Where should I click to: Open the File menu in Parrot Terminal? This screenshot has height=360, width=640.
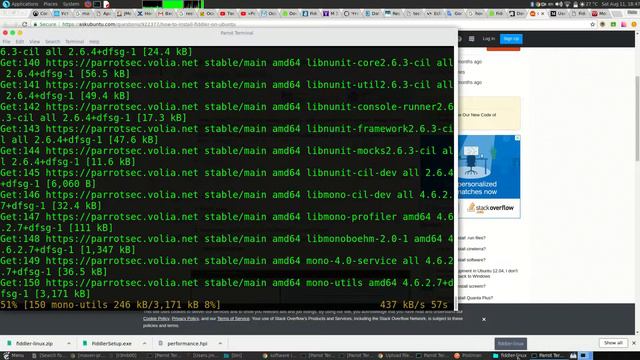tap(7, 42)
